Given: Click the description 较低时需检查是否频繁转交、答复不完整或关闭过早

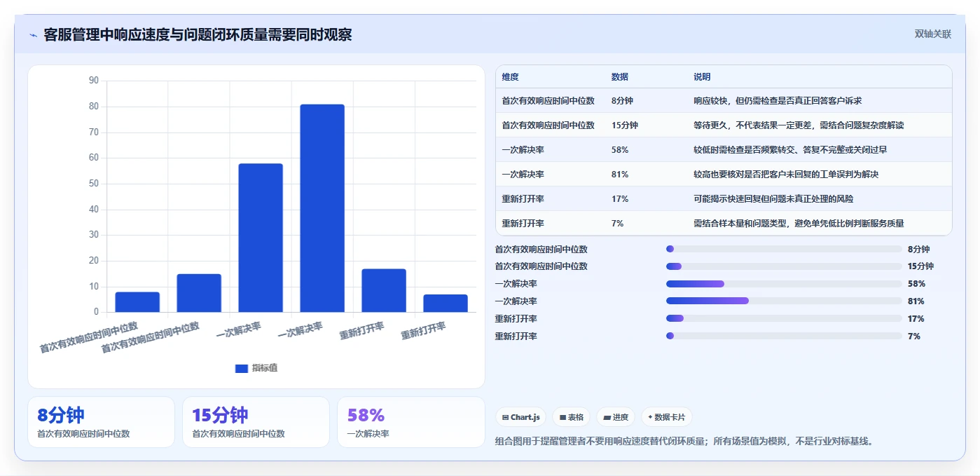Looking at the screenshot, I should pyautogui.click(x=790, y=150).
